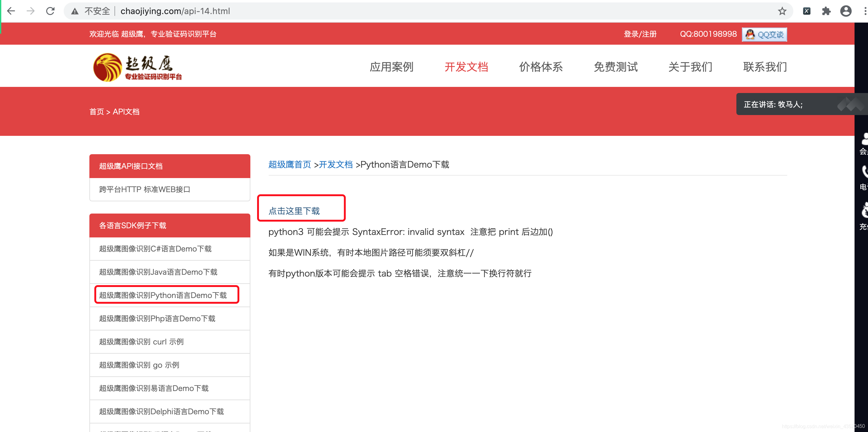This screenshot has height=432, width=868.
Task: Open the browser profile avatar icon
Action: [x=845, y=11]
